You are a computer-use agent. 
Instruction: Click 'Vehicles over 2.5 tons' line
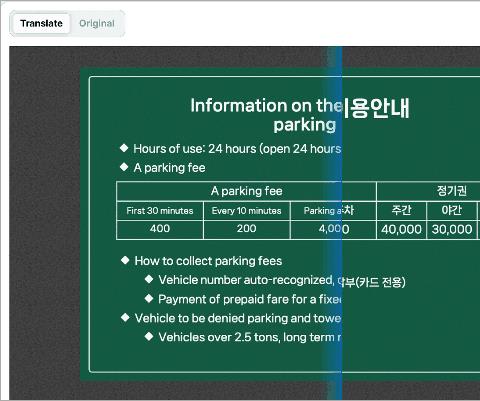[250, 337]
